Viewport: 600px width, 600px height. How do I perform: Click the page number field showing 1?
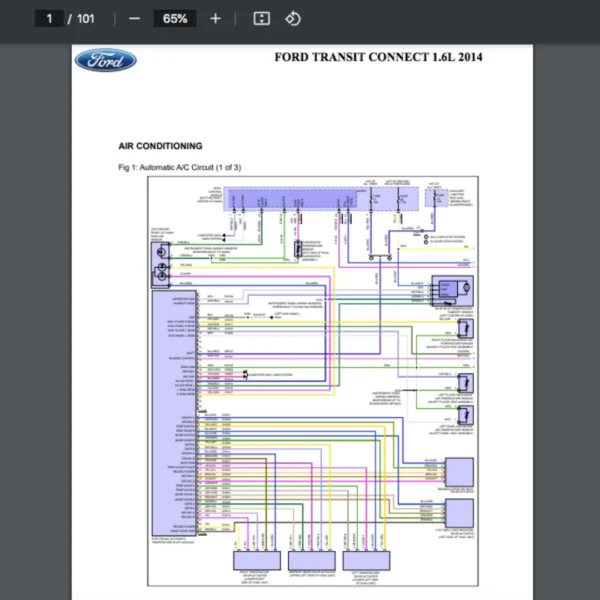click(x=48, y=19)
